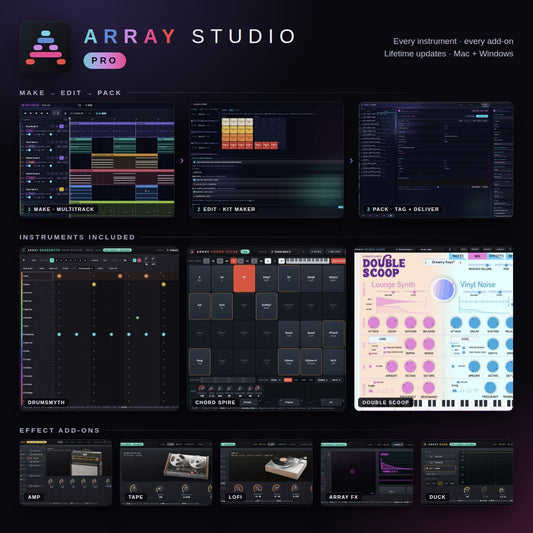Screen dimensions: 533x533
Task: Click the Array Studio app logo icon
Action: 46,47
